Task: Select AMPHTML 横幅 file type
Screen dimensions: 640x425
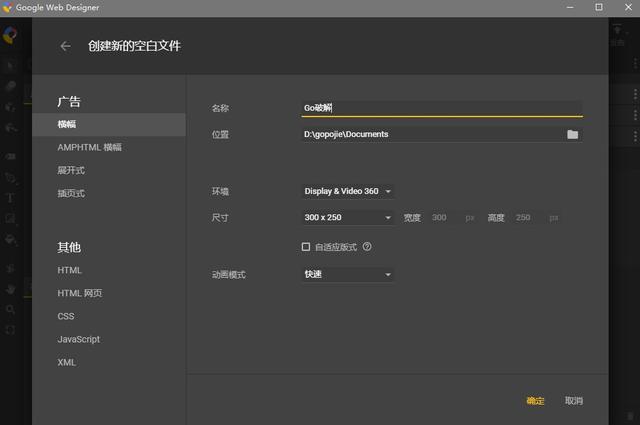Action: pos(89,147)
